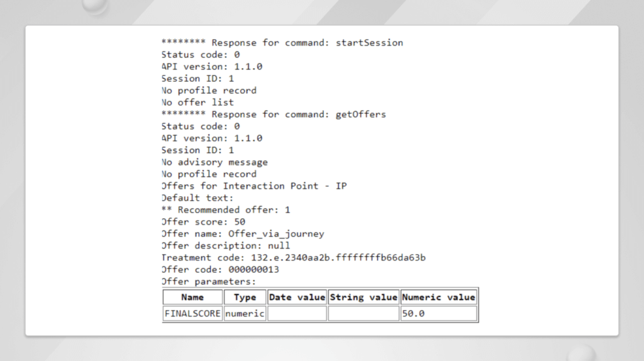Click the 'Numeric value' column header
This screenshot has width=644, height=361.
(x=438, y=297)
